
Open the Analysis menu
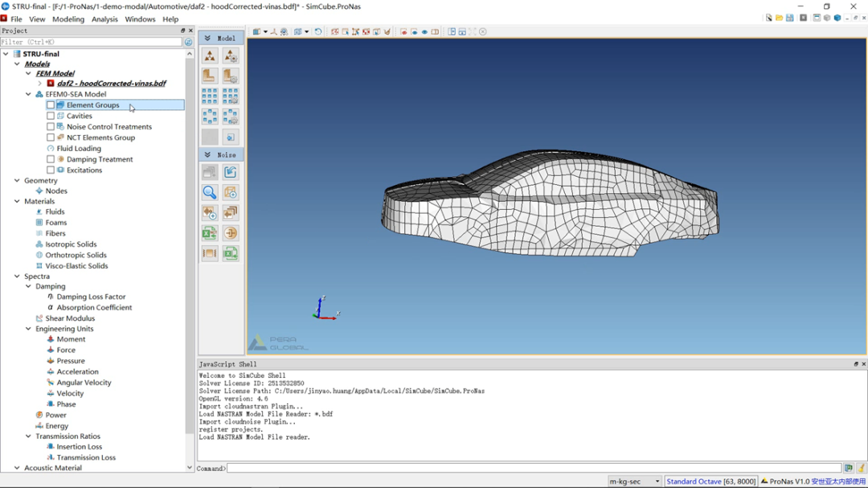104,19
